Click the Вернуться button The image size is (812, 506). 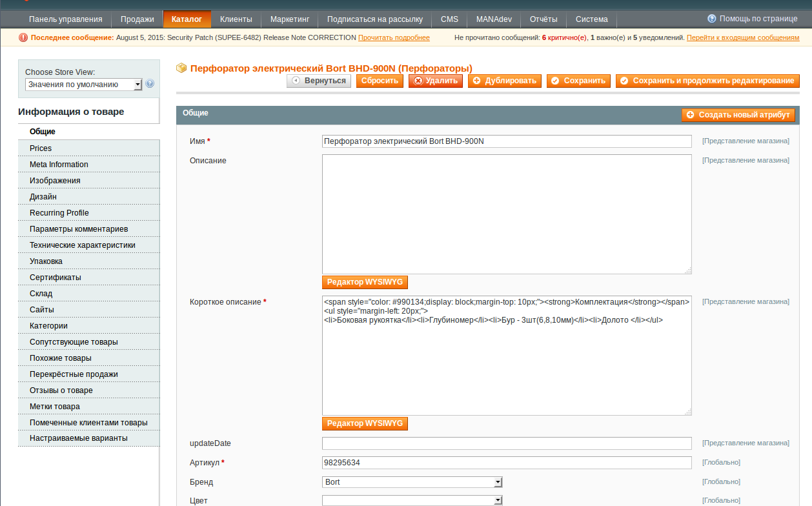click(x=319, y=81)
